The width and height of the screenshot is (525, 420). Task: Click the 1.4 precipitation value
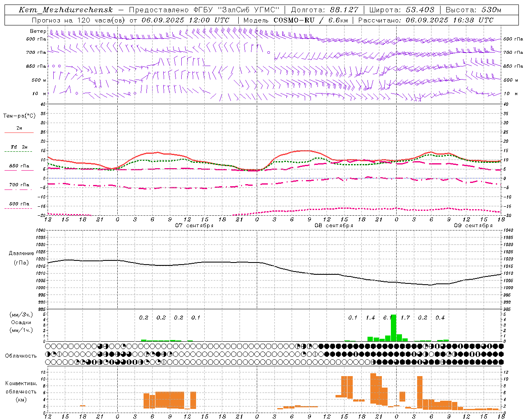click(370, 318)
